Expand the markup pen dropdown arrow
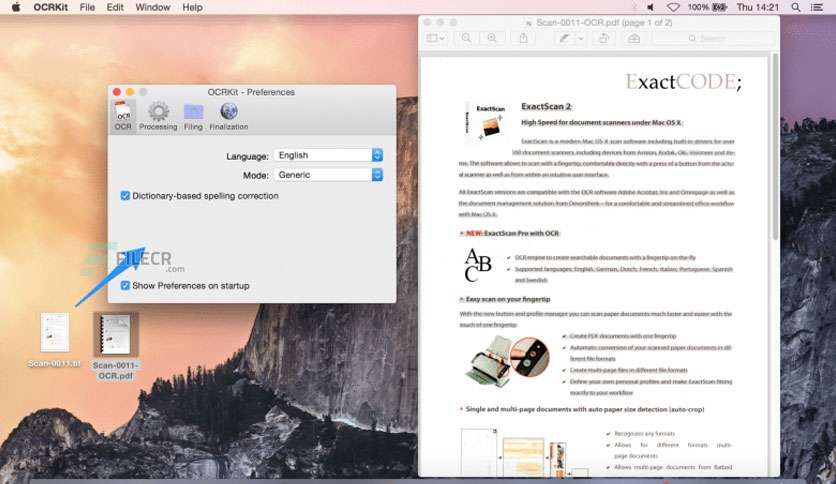The image size is (836, 484). (581, 38)
